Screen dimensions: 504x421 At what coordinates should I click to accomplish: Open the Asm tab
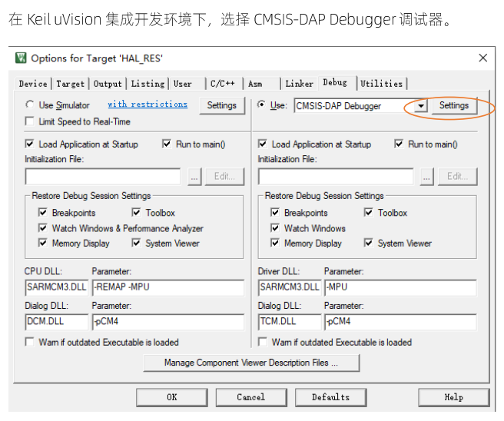tap(262, 84)
